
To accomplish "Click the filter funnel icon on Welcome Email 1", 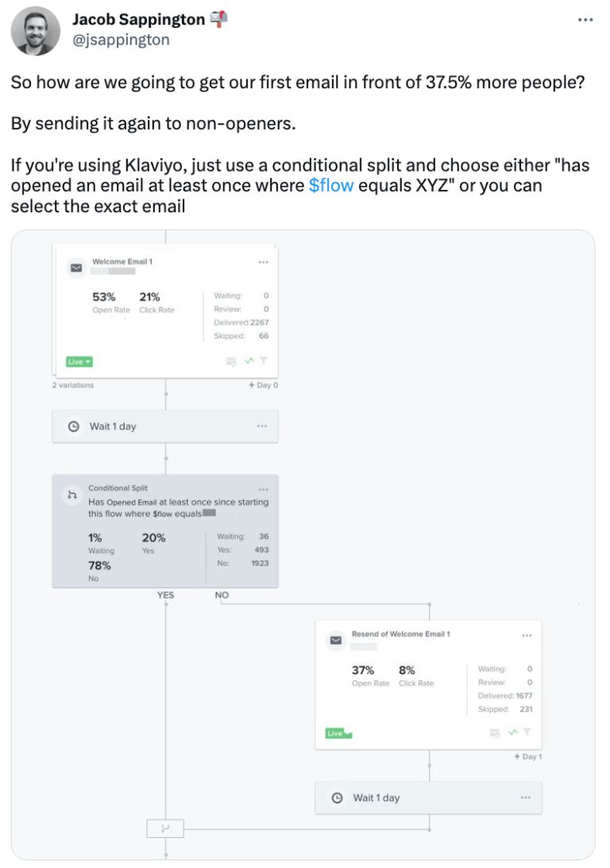I will pos(264,362).
